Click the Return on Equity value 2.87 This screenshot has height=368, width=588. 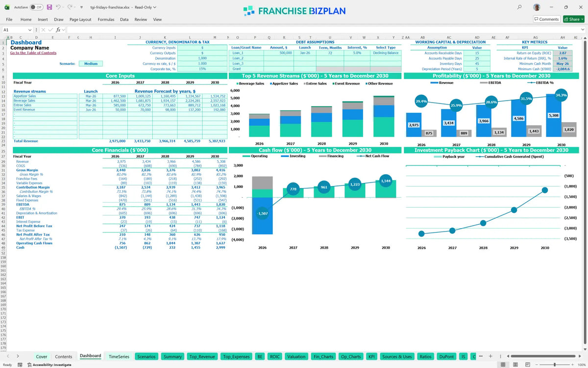click(x=563, y=53)
